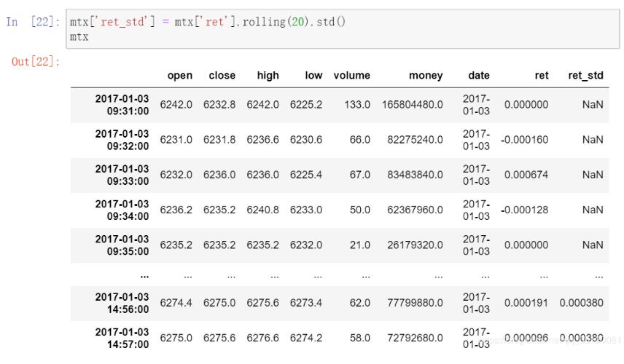Select the 'low' column header

click(313, 76)
